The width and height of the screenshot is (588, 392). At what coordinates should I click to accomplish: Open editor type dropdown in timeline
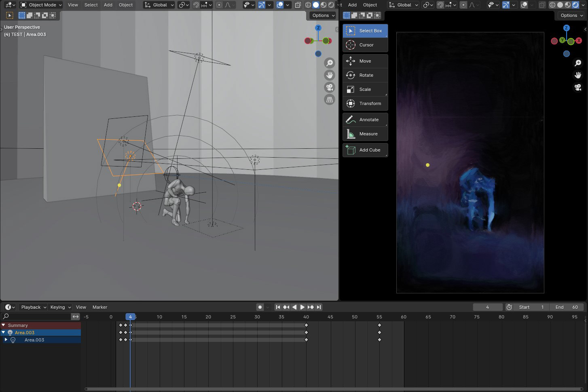click(10, 307)
